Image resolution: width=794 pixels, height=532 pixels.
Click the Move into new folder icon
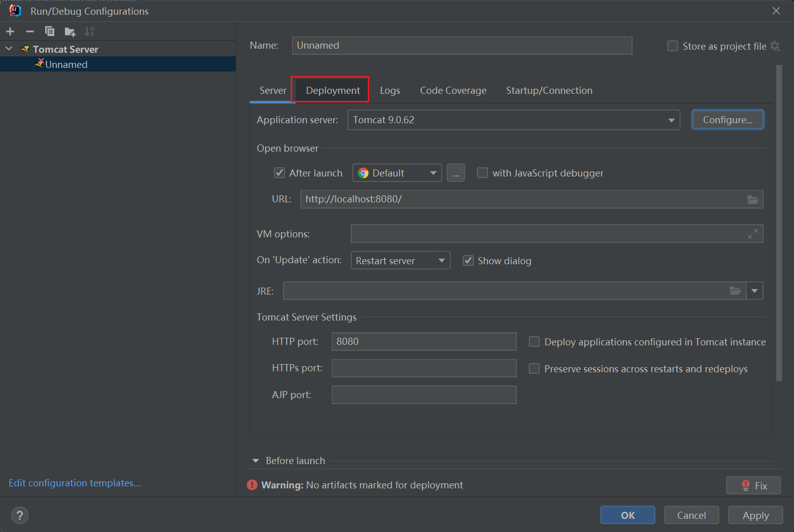point(70,32)
